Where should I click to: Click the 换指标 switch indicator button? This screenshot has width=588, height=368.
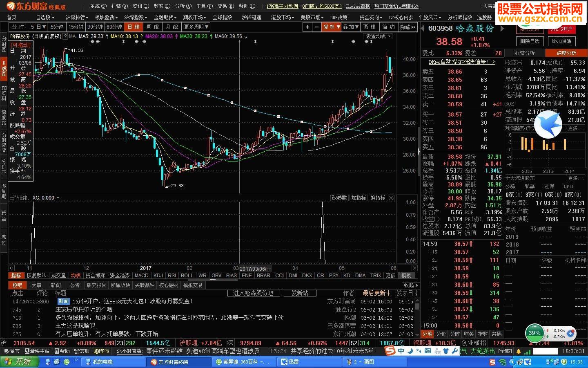pos(378,198)
